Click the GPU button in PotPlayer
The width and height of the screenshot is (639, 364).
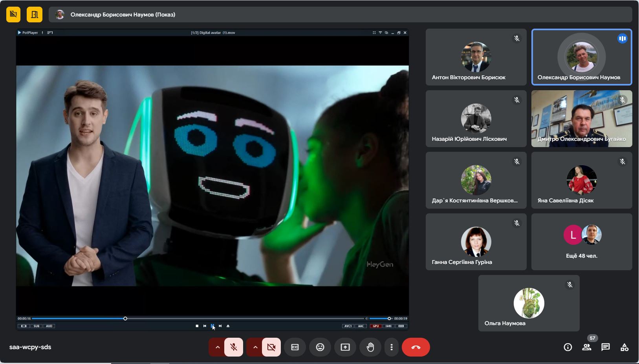(x=376, y=326)
